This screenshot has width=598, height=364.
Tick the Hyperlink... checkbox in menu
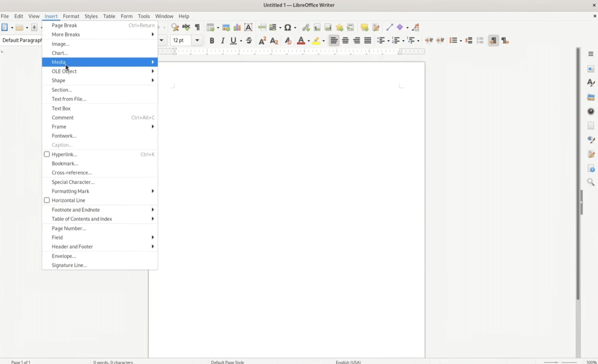[47, 154]
